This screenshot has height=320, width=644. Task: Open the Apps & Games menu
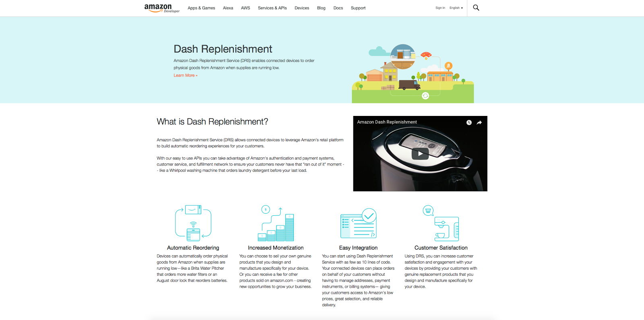[x=201, y=8]
